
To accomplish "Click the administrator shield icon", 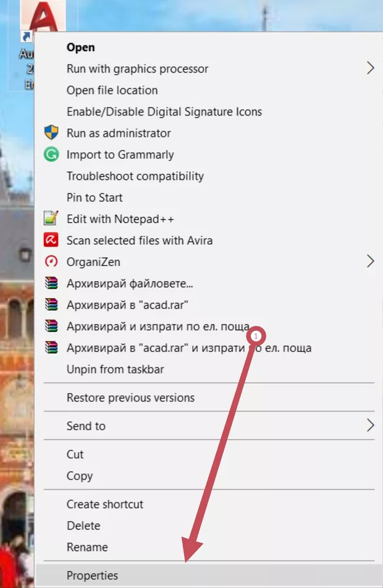I will tap(51, 133).
